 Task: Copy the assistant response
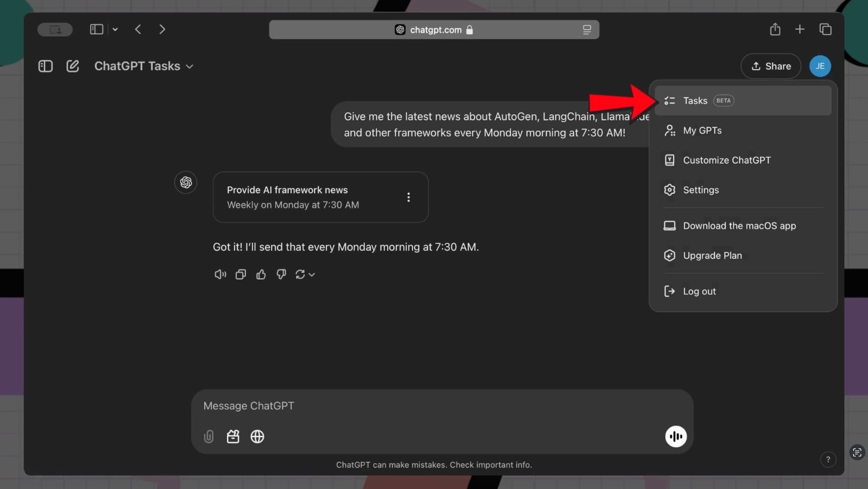(240, 274)
